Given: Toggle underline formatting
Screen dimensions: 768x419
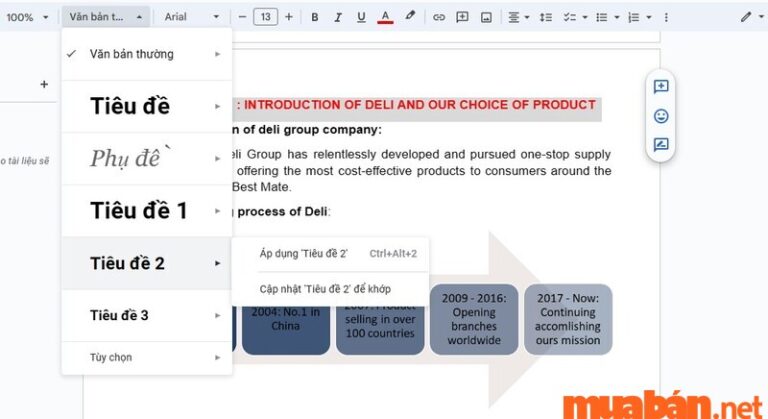Looking at the screenshot, I should point(361,17).
